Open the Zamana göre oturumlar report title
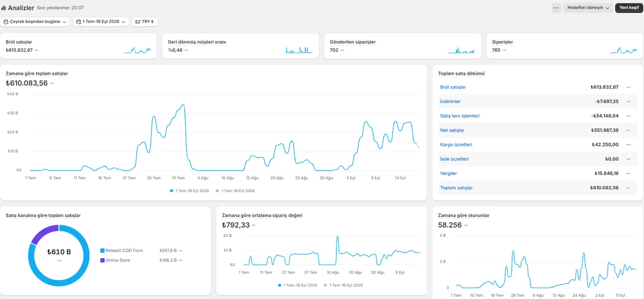This screenshot has height=299, width=644. coord(464,216)
